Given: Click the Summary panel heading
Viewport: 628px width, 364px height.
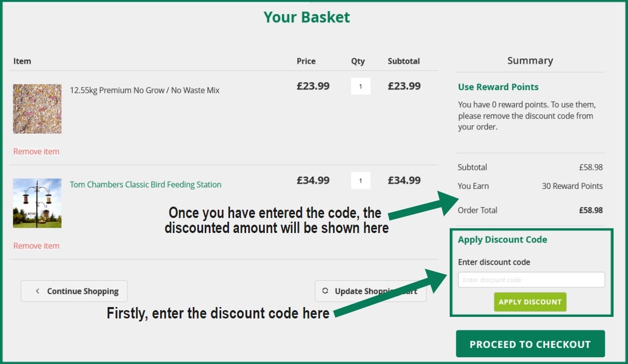Looking at the screenshot, I should (x=530, y=61).
